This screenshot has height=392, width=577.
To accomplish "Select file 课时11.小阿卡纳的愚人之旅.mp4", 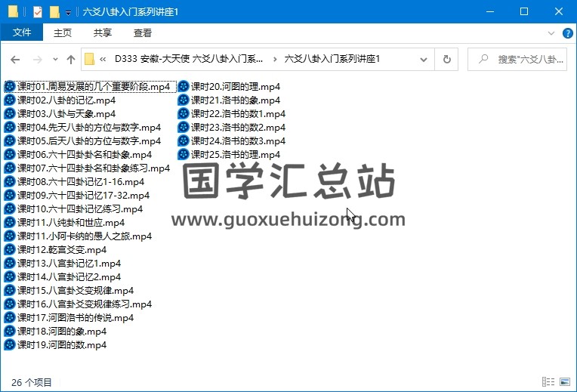I will pyautogui.click(x=78, y=236).
